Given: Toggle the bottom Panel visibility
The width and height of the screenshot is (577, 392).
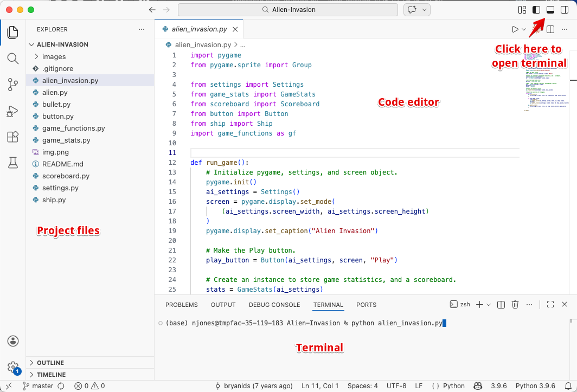Looking at the screenshot, I should pos(550,10).
